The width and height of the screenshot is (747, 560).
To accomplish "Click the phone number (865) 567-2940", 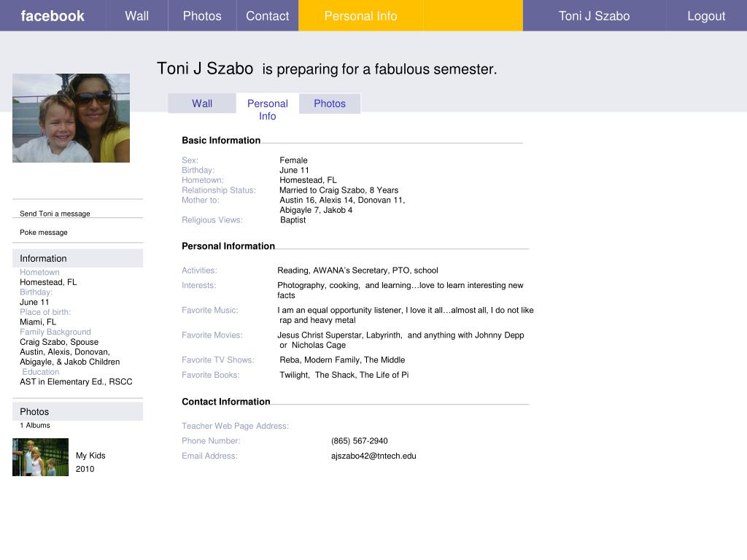I will pos(359,441).
